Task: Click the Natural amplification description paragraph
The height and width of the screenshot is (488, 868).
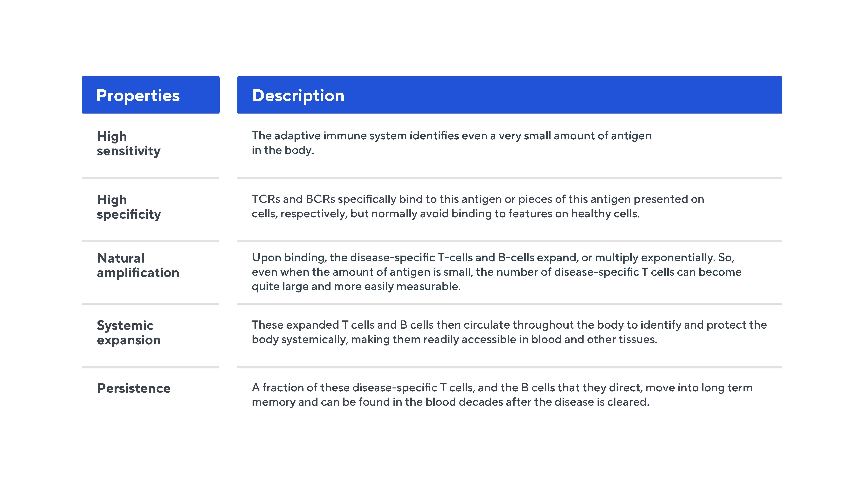Action: 496,272
